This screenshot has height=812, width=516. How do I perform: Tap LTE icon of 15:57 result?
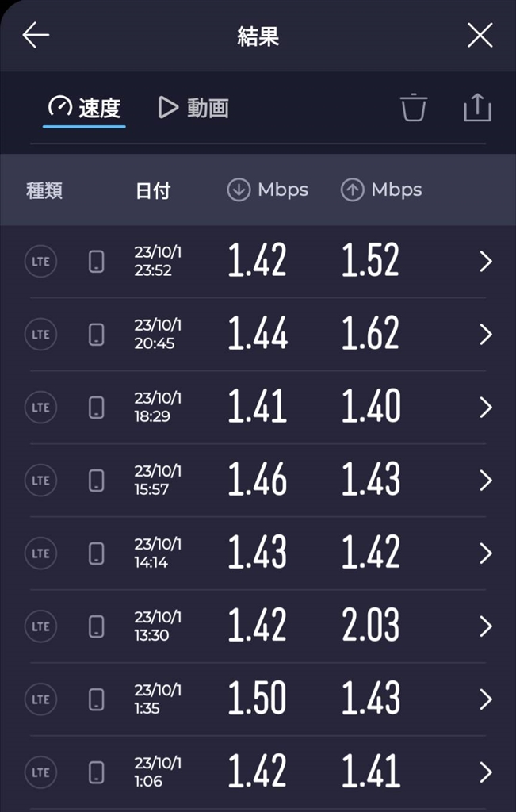pos(40,481)
